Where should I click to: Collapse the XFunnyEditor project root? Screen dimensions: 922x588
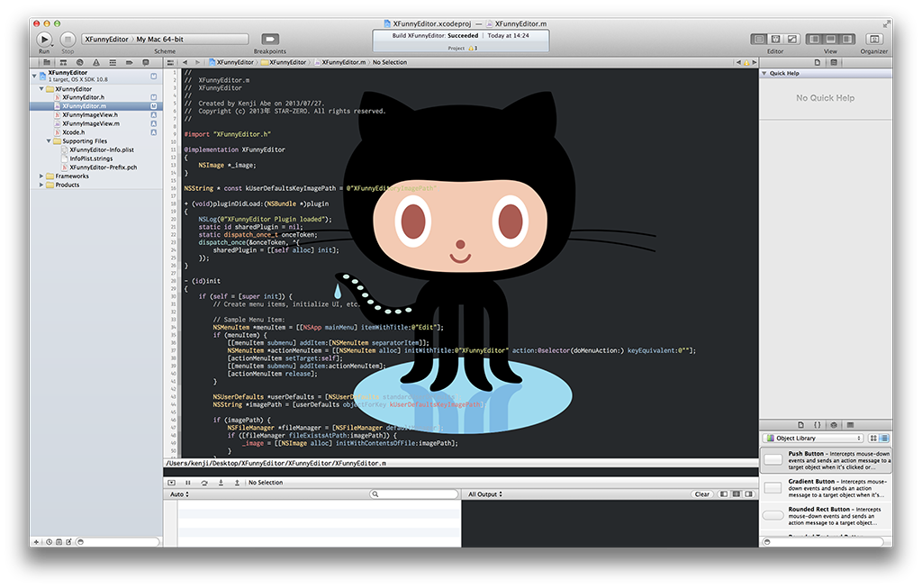[34, 76]
